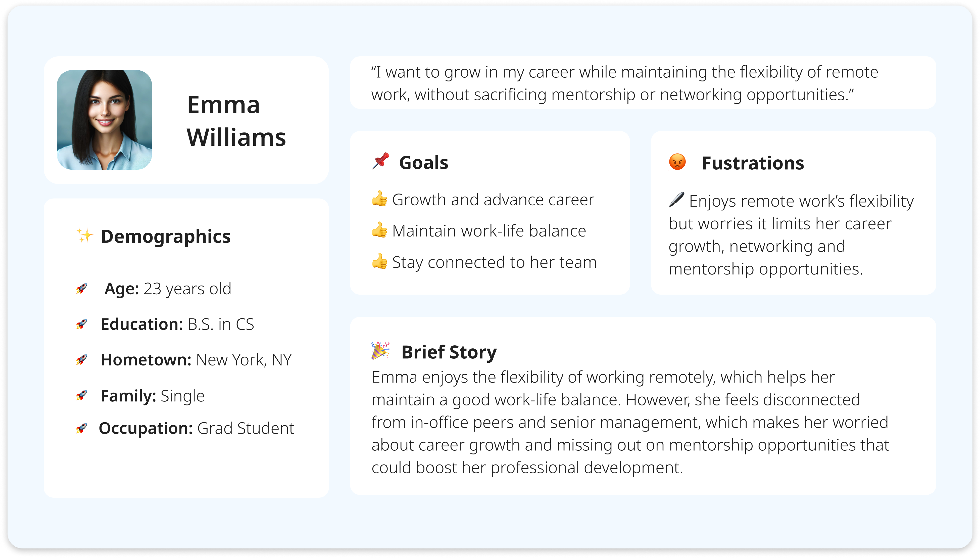Viewport: 980px width, 558px height.
Task: Click the Emma Williams name heading
Action: point(236,121)
